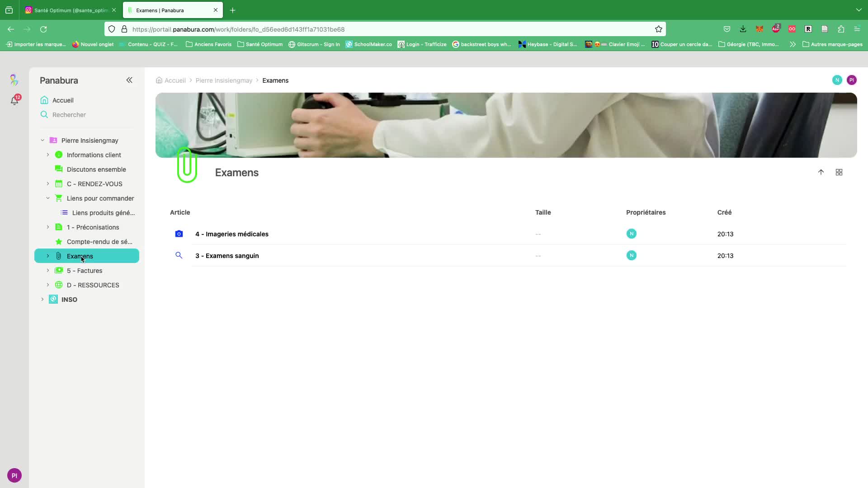Click the Examens page heading

pos(237,173)
